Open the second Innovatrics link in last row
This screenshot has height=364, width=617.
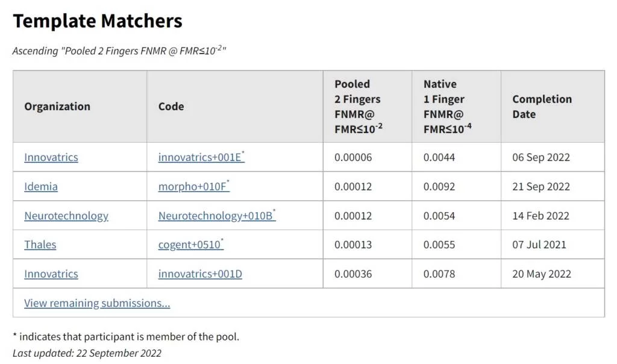tap(51, 274)
